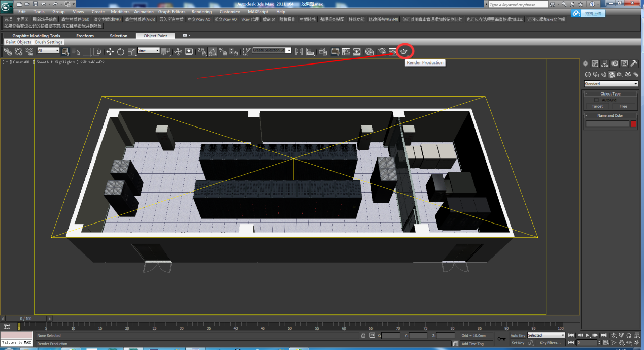Open the Brush Settings panel tab
The image size is (644, 350).
pyautogui.click(x=49, y=42)
